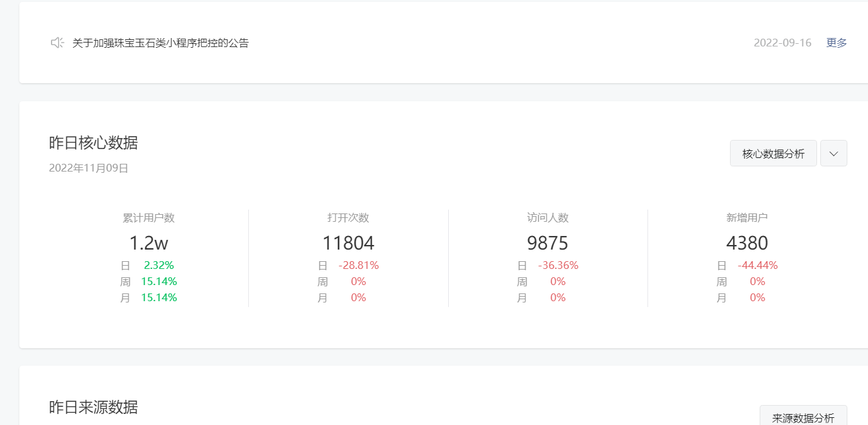Open 核心数据分析 button
The width and height of the screenshot is (868, 425).
click(773, 153)
